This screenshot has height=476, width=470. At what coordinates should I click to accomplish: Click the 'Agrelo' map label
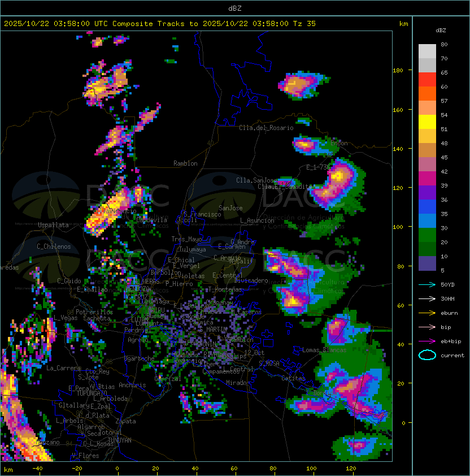(138, 340)
